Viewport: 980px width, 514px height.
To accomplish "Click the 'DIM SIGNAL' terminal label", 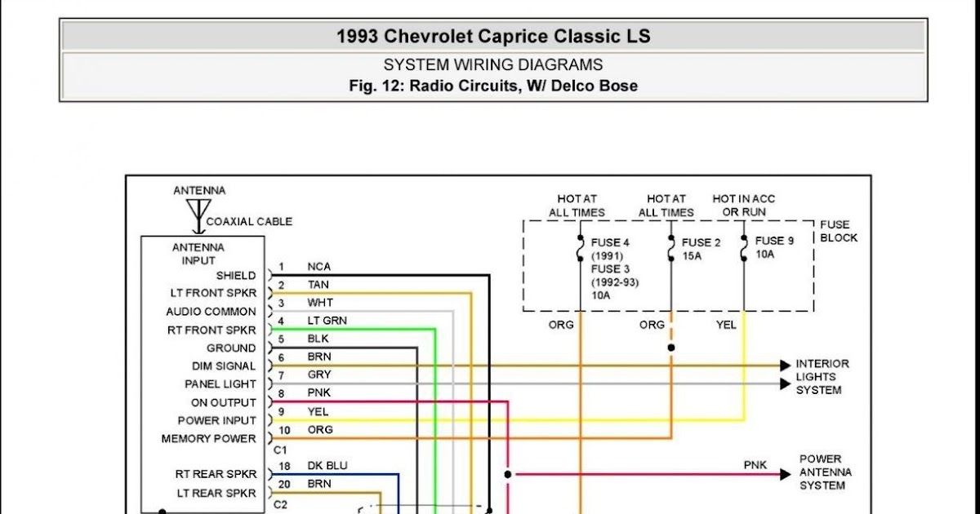I will click(224, 366).
